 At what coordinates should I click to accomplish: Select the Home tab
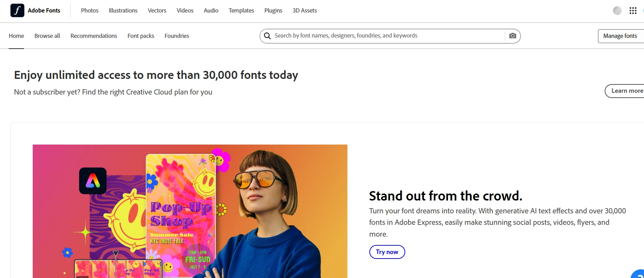tap(16, 36)
